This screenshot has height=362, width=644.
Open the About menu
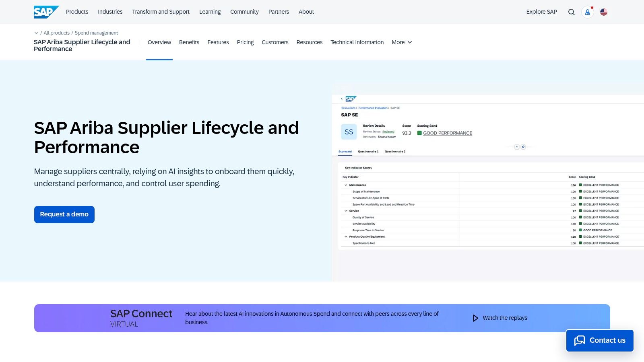(306, 12)
